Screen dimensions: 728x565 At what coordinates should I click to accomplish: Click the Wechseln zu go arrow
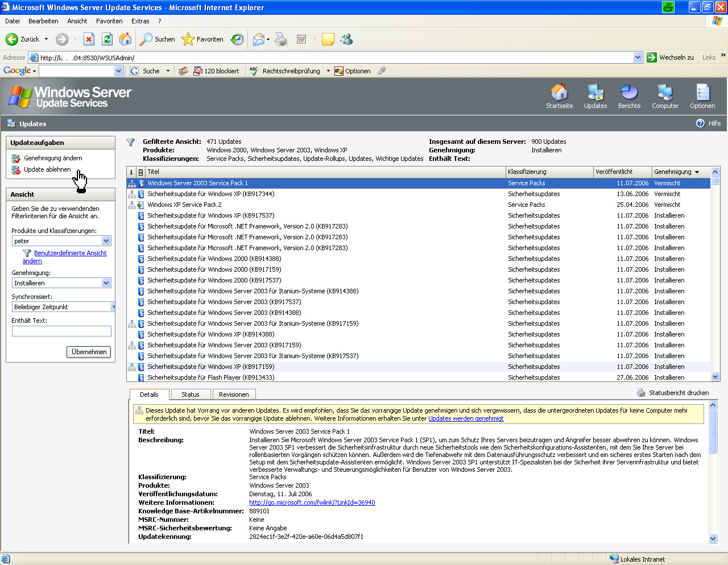pyautogui.click(x=652, y=57)
